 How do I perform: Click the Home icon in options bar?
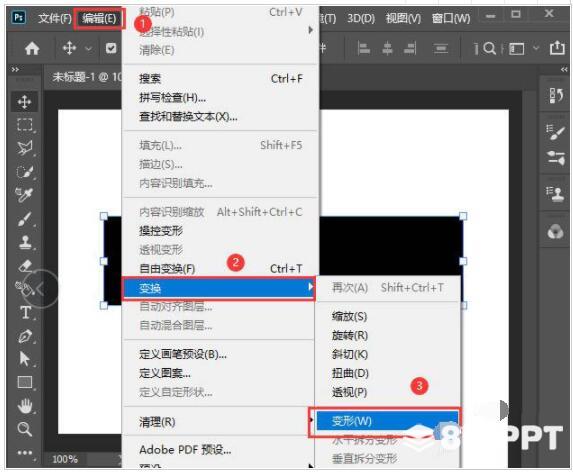[32, 48]
